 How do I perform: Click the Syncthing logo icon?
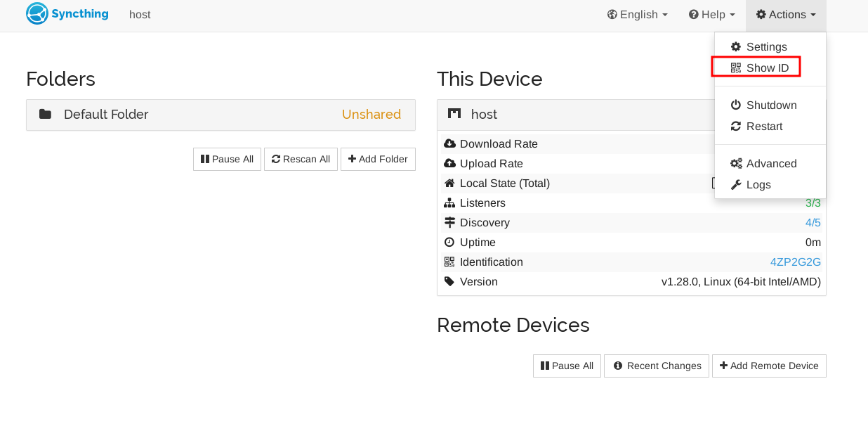37,14
